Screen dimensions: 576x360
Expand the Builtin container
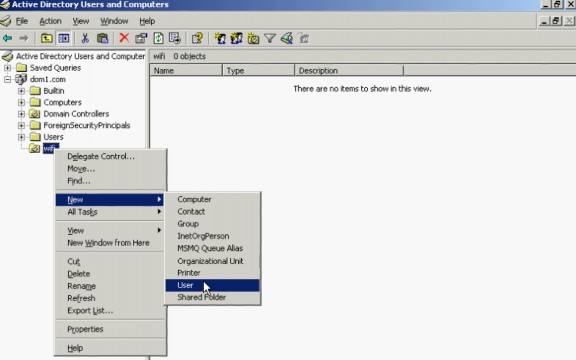pyautogui.click(x=21, y=91)
